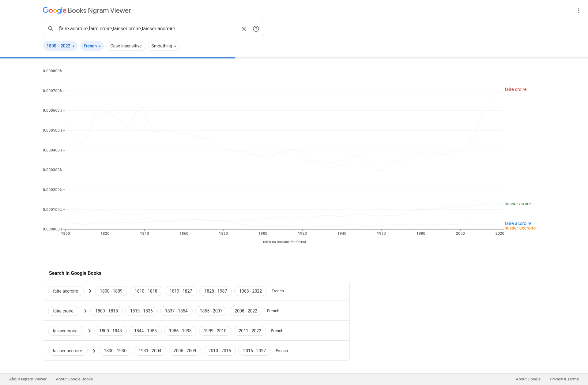Click the search magnifier icon
Screen dimensions: 588x385
pyautogui.click(x=51, y=29)
